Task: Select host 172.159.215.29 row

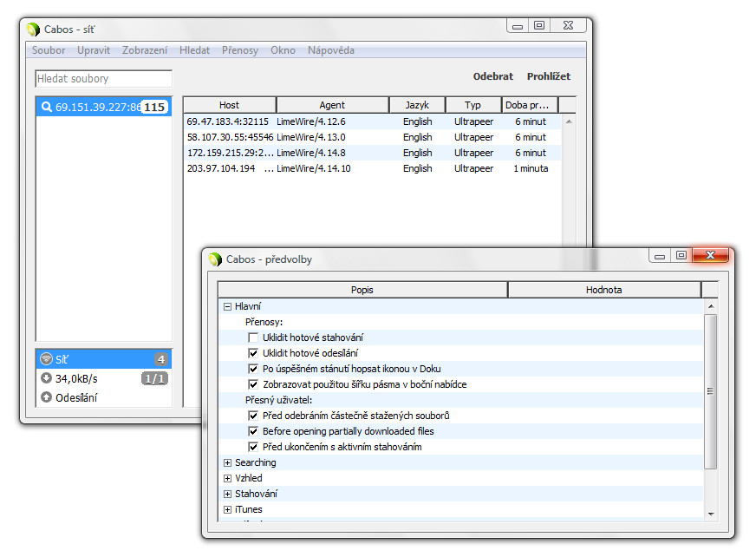Action: tap(373, 153)
